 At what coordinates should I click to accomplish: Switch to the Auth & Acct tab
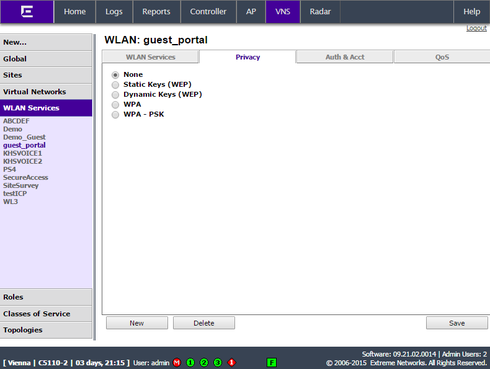345,57
